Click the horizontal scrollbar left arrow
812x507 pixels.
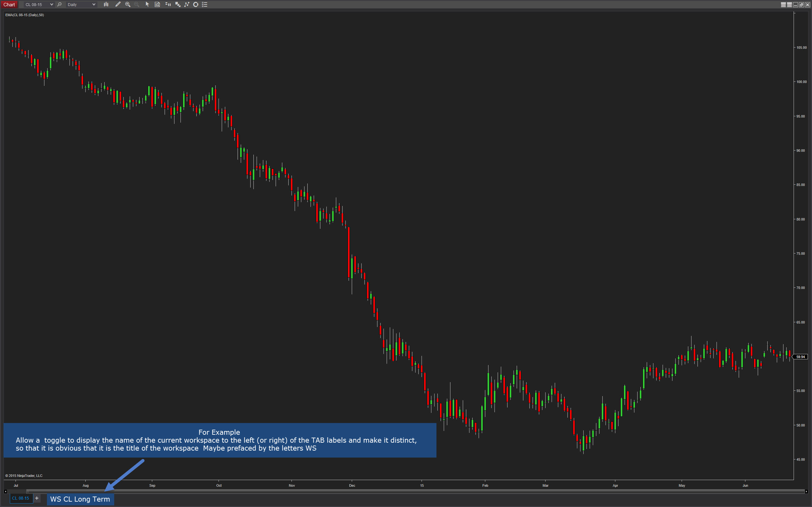point(5,491)
